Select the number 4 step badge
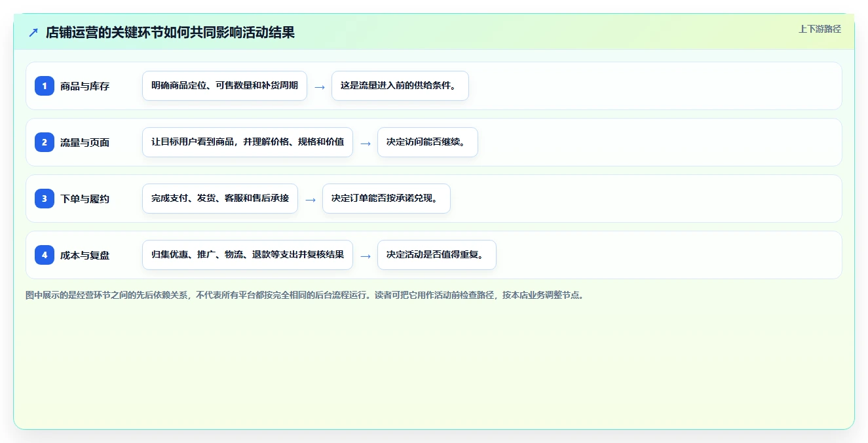Viewport: 868px width, 443px height. [45, 254]
